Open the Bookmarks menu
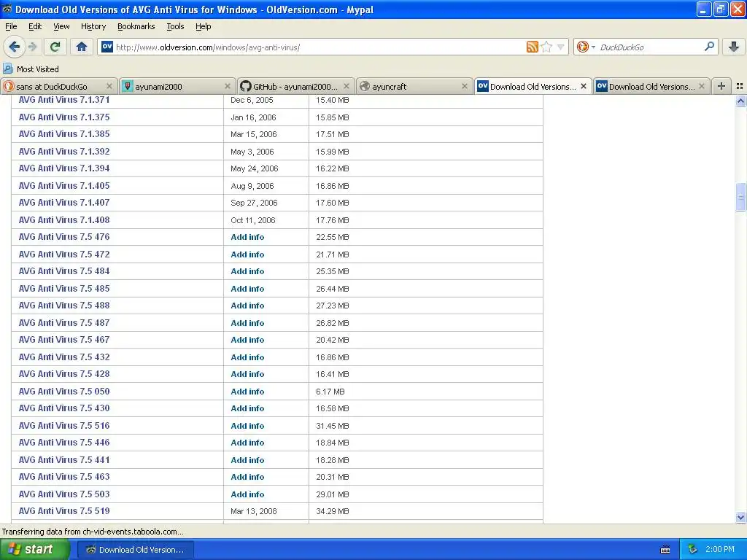This screenshot has width=747, height=560. [x=136, y=26]
